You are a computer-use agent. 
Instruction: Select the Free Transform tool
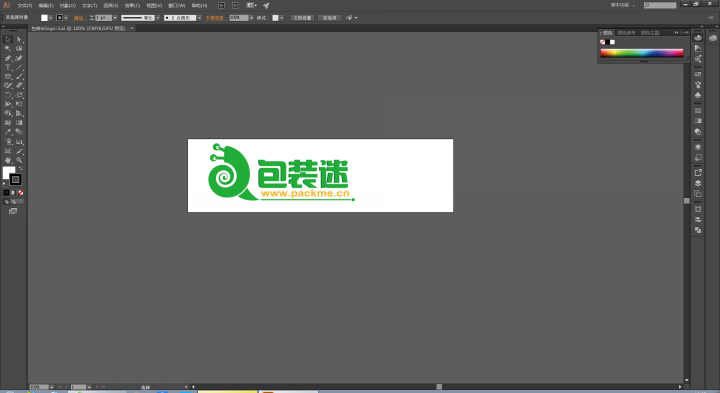coord(19,104)
